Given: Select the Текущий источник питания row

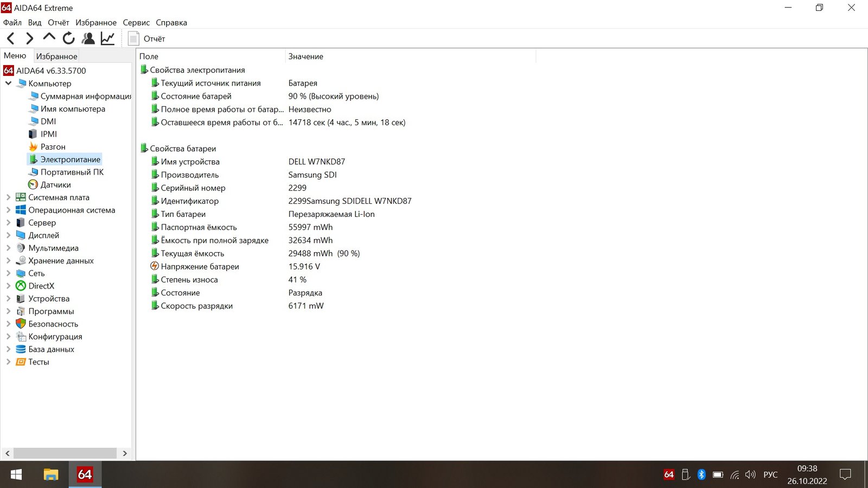Looking at the screenshot, I should (206, 83).
